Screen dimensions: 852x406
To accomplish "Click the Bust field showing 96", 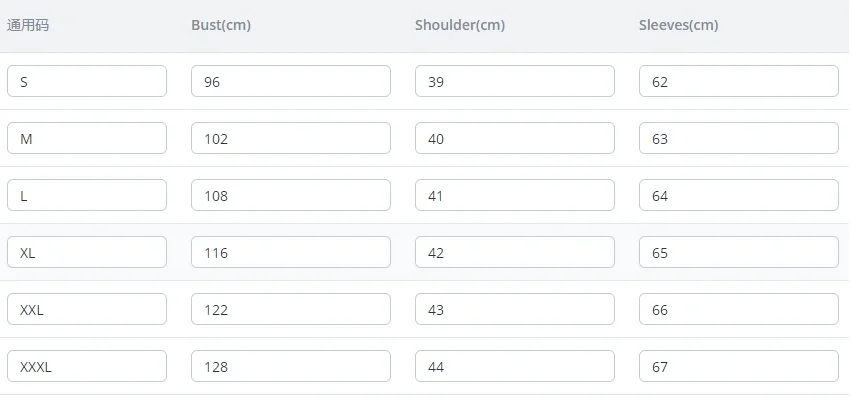I will point(291,81).
